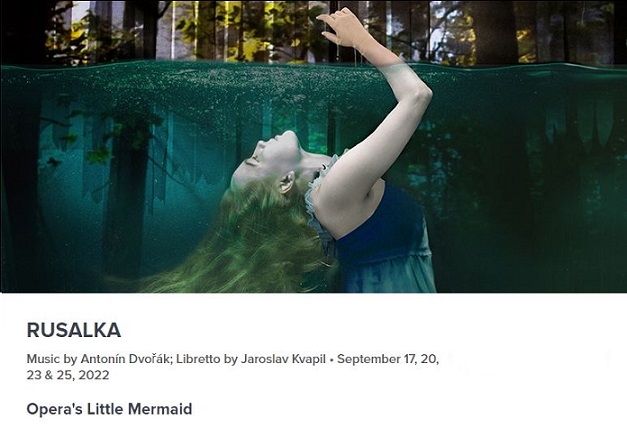The width and height of the screenshot is (627, 446).
Task: Click the woman's upturned face
Action: (x=271, y=156)
